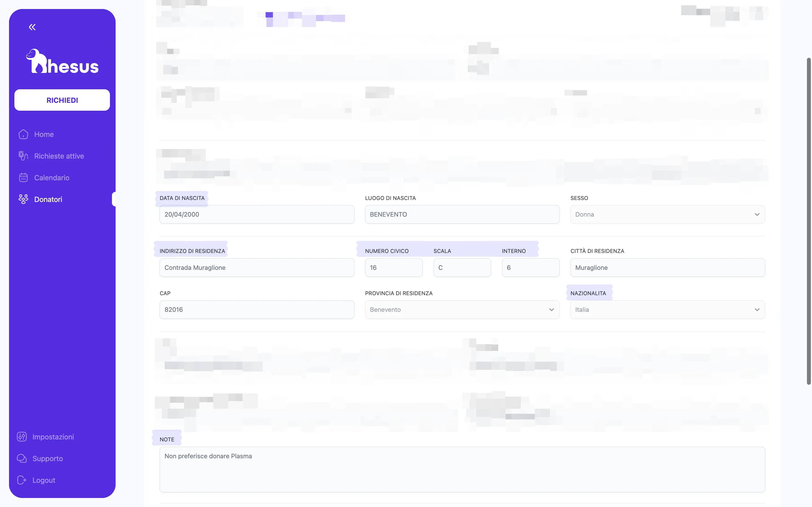Viewport: 812px width, 507px height.
Task: Select the Calendario menu entry
Action: pos(51,177)
